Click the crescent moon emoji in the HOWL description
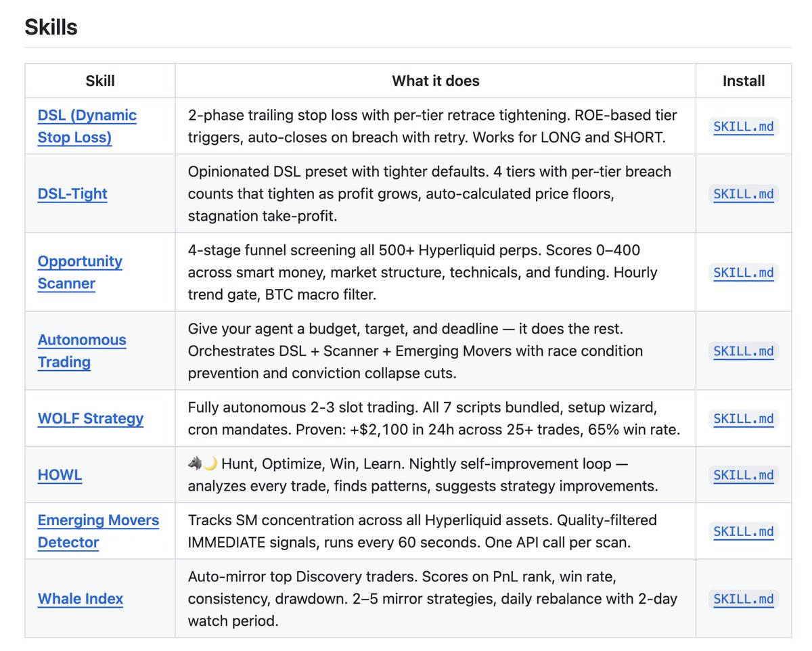This screenshot has height=651, width=812. (209, 464)
